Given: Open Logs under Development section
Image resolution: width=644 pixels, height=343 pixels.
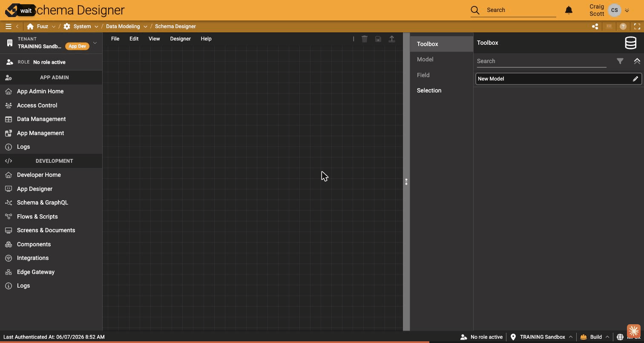Looking at the screenshot, I should [x=51, y=285].
